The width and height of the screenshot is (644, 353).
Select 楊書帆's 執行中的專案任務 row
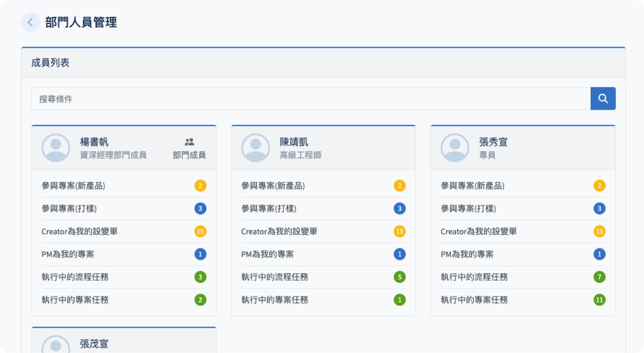pyautogui.click(x=75, y=300)
